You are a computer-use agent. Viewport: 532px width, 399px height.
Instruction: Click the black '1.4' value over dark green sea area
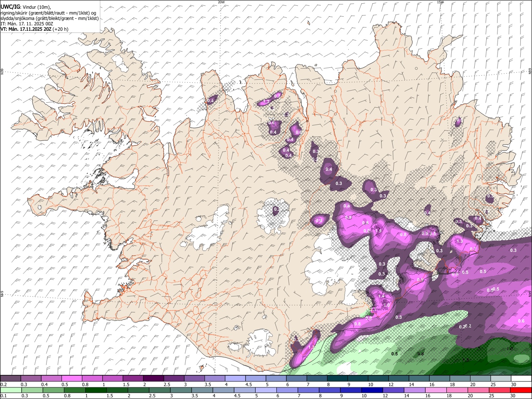[x=510, y=349]
